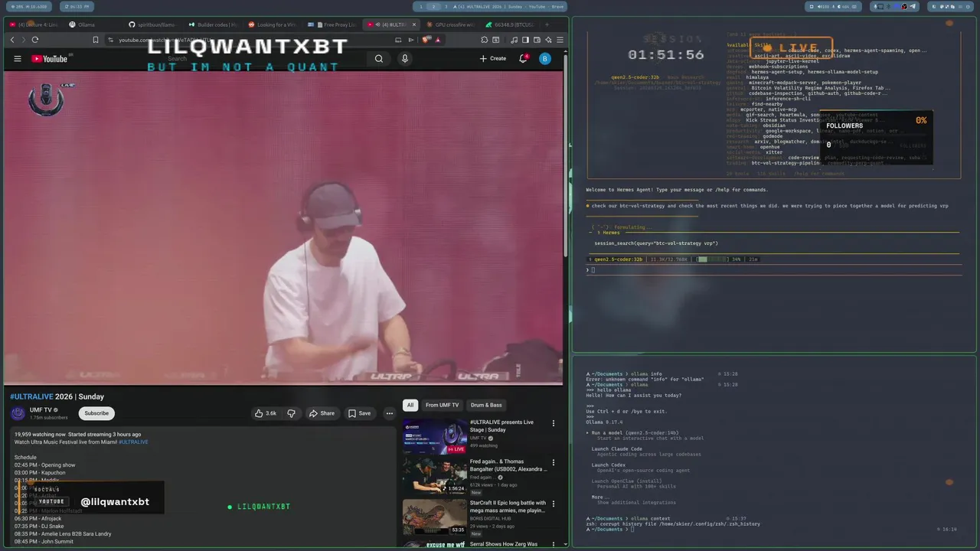Click the Brave Shields lion icon
This screenshot has width=980, height=551.
pos(426,40)
